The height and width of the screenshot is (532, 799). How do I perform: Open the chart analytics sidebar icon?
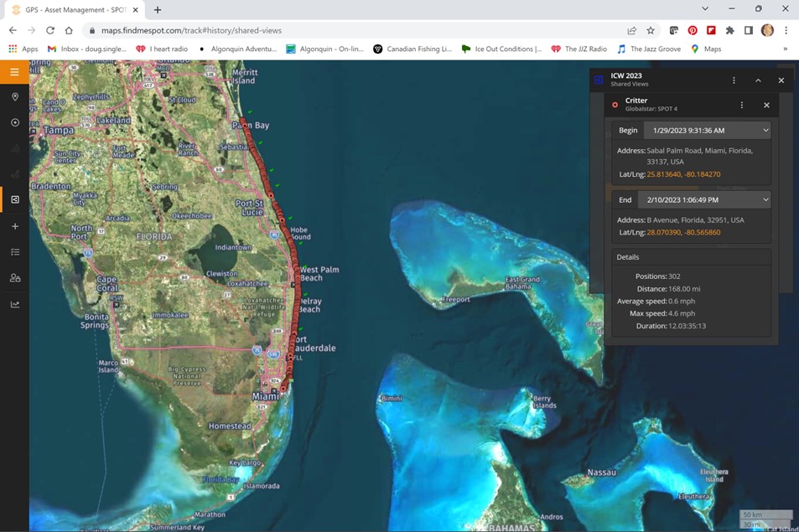pos(14,304)
